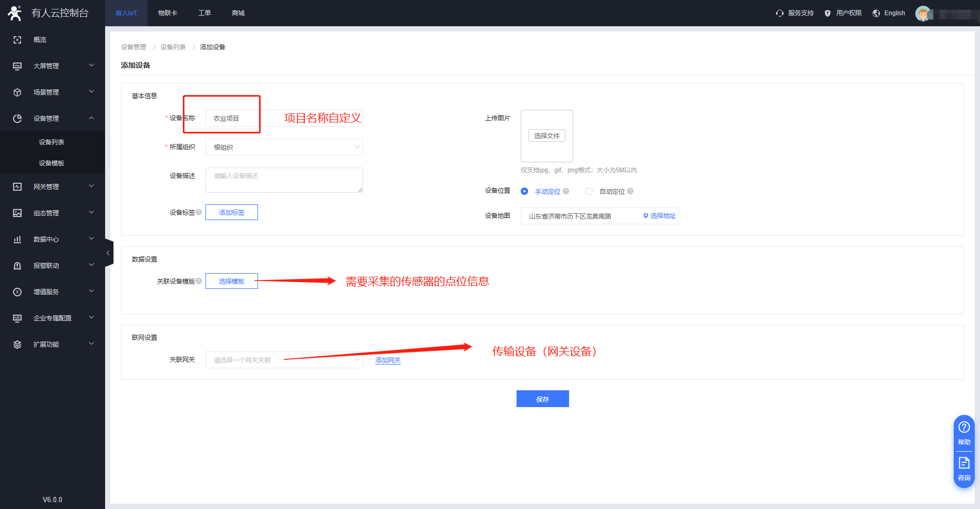Expand the 网关管理 sidebar menu
Image resolution: width=980 pixels, height=509 pixels.
53,186
